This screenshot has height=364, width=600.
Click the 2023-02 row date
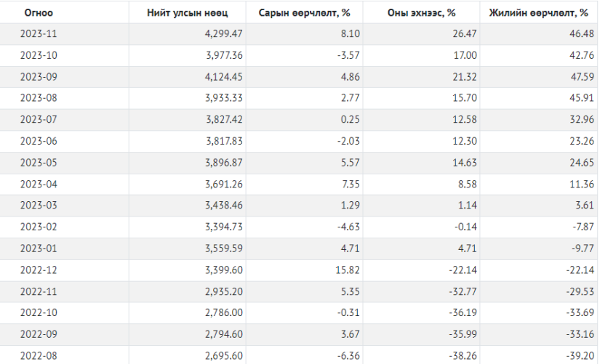[39, 227]
